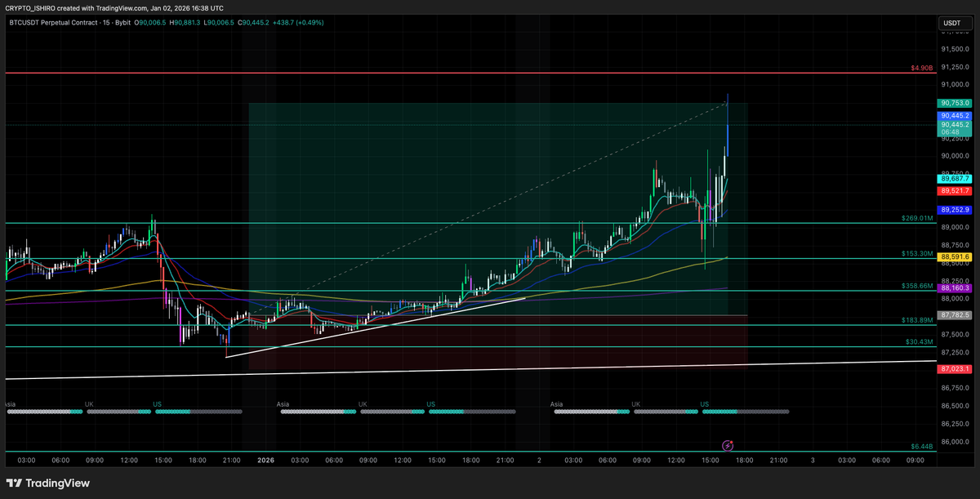Select the teal price label with 06:48 countdown
This screenshot has width=980, height=499.
coord(955,128)
